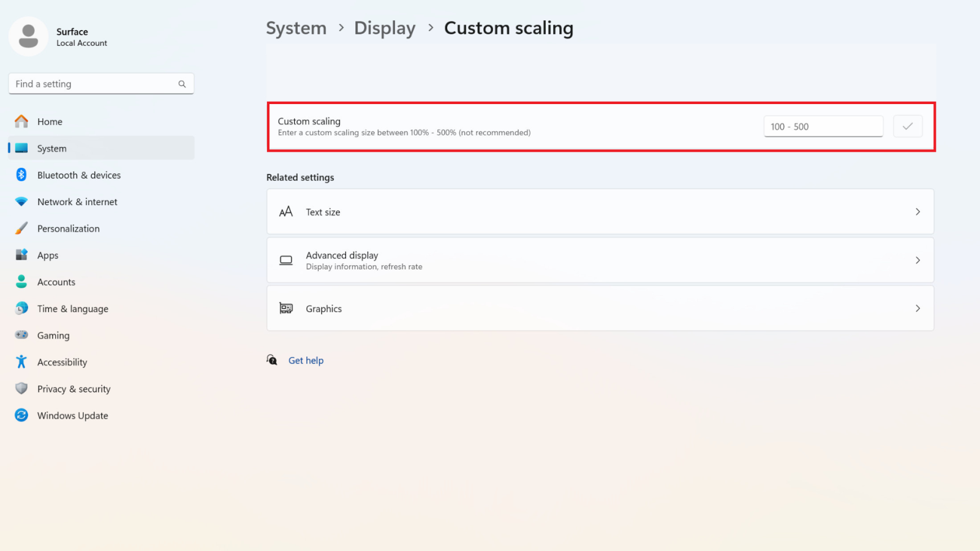Image resolution: width=980 pixels, height=551 pixels.
Task: Expand the Text size chevron
Action: (x=918, y=212)
